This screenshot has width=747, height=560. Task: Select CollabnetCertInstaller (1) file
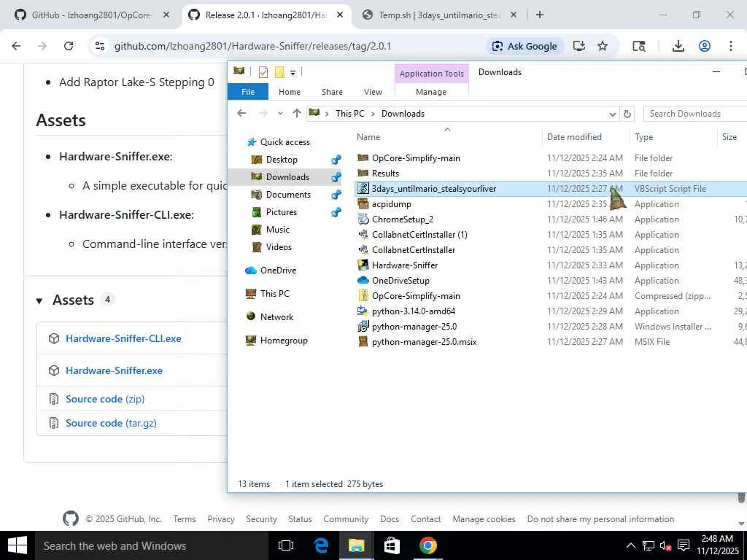click(x=419, y=234)
